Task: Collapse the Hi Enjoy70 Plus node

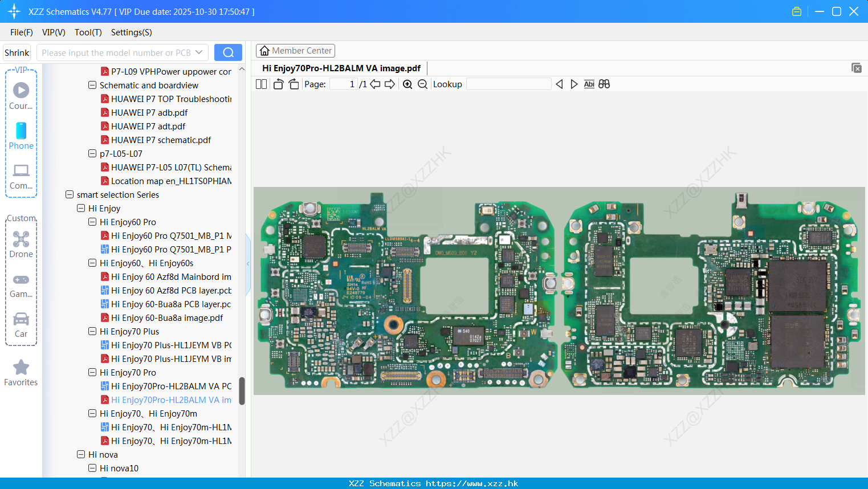Action: point(92,332)
